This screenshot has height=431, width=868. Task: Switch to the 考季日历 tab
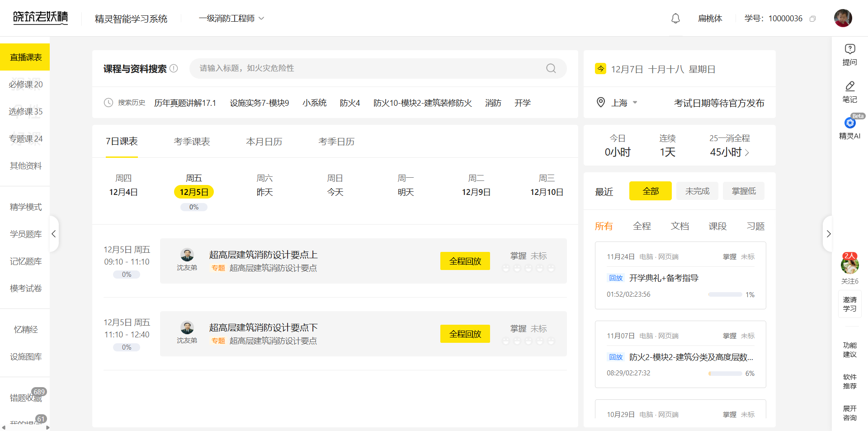(336, 142)
